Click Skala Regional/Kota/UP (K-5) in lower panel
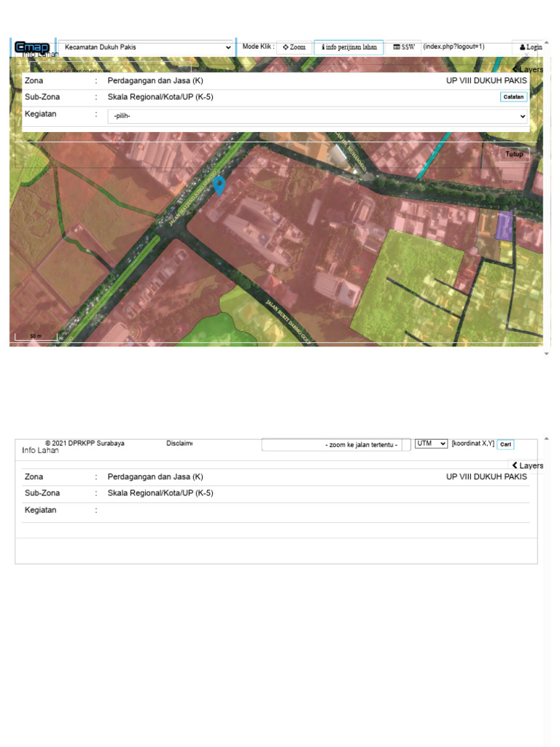The height and width of the screenshot is (747, 560). pyautogui.click(x=160, y=492)
